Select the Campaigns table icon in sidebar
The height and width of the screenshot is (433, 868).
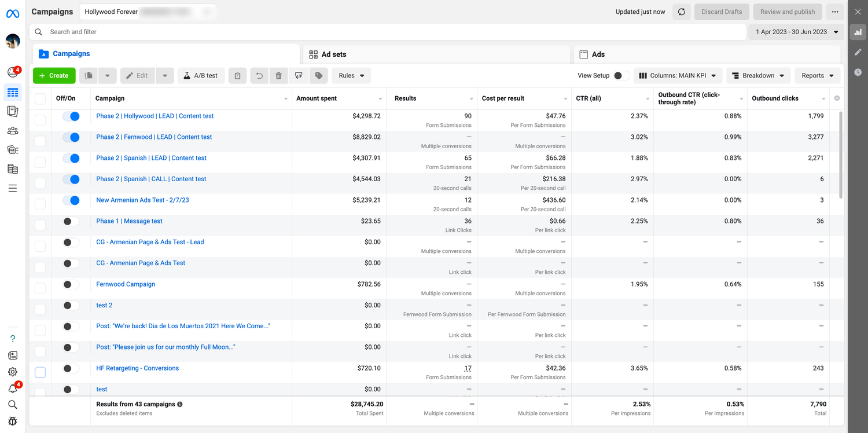[13, 93]
